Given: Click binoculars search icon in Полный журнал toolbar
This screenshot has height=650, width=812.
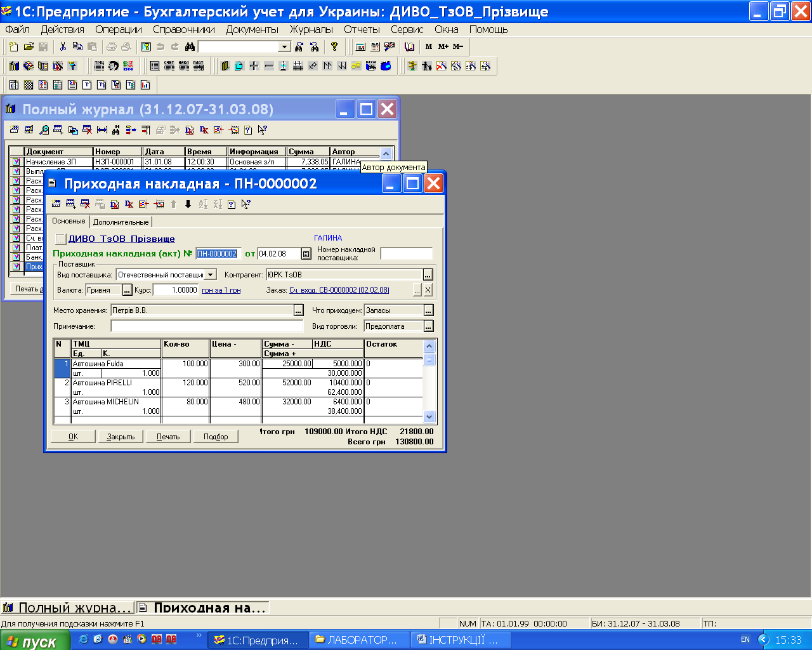Looking at the screenshot, I should coord(116,129).
